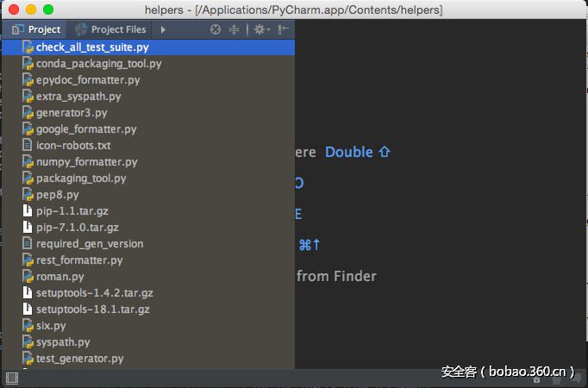Click Python icon of roman.py
The image size is (588, 388).
pos(28,277)
